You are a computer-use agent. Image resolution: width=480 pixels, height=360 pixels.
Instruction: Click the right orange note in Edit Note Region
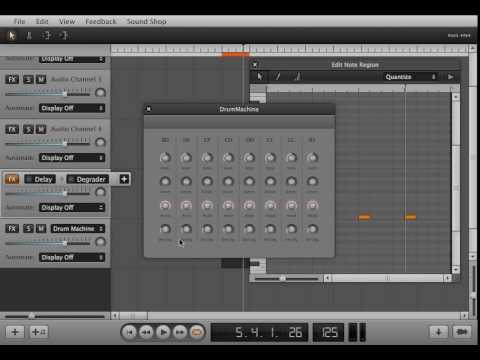410,217
